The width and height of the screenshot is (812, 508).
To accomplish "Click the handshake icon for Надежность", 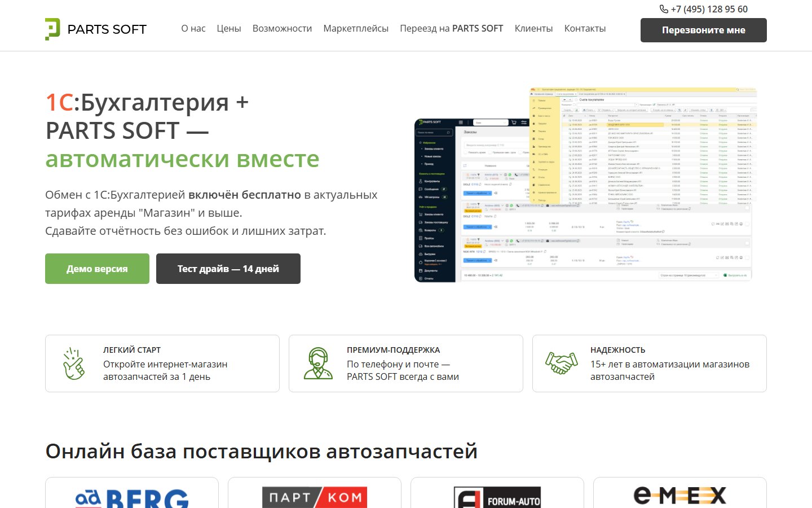I will 562,364.
